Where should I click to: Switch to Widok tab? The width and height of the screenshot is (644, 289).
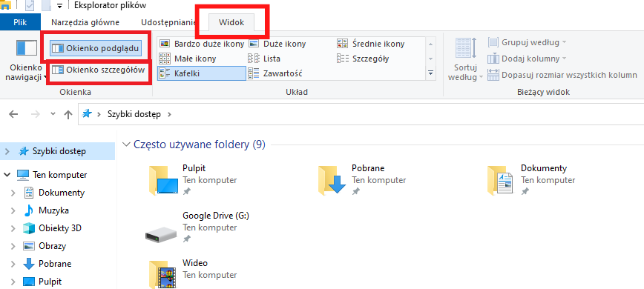click(231, 22)
